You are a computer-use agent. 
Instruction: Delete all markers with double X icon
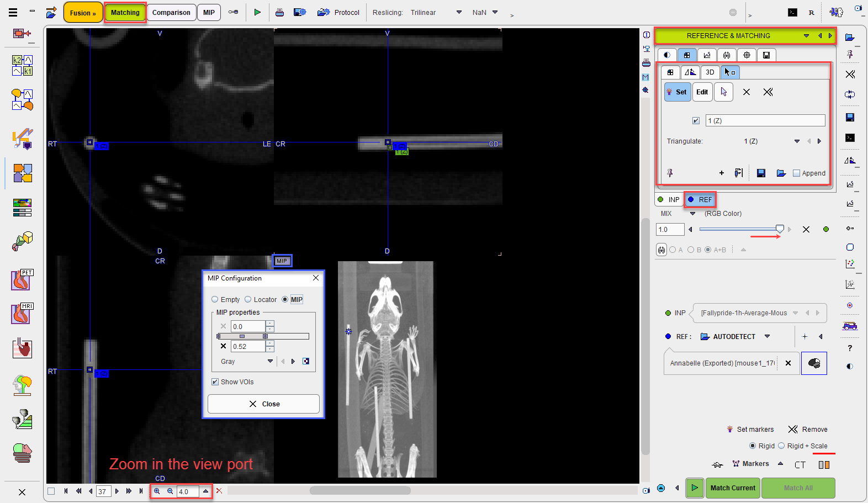[x=768, y=92]
